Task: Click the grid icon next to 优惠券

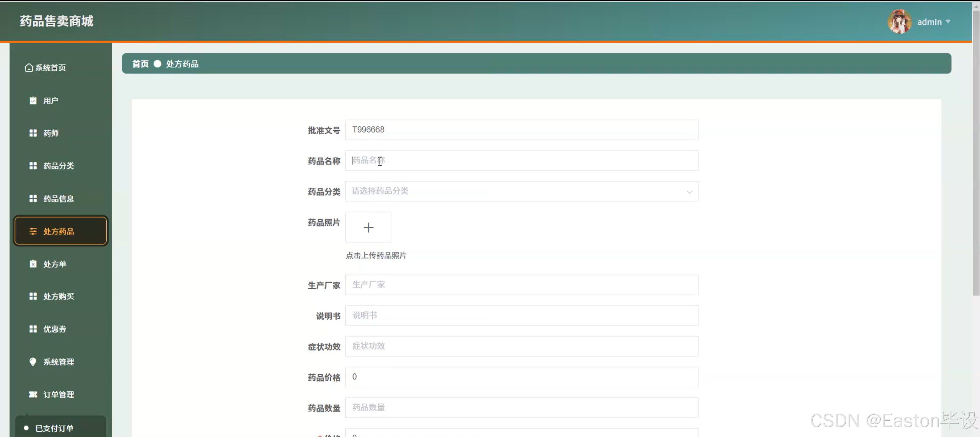Action: (x=33, y=329)
